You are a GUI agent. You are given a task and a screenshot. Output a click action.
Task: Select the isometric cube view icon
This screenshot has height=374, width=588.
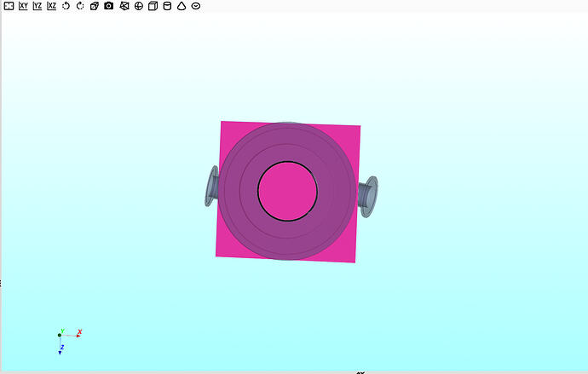pos(95,6)
